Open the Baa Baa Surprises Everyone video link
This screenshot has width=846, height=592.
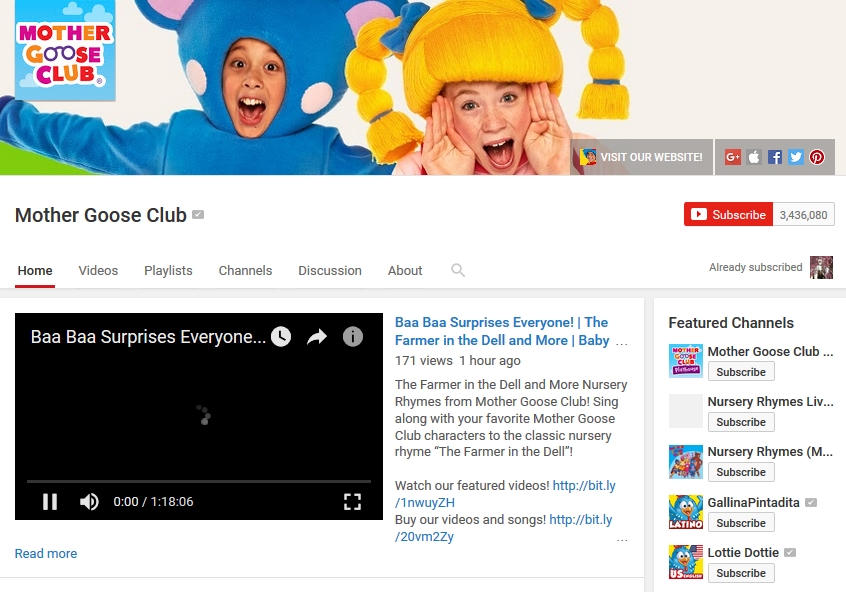click(x=502, y=331)
